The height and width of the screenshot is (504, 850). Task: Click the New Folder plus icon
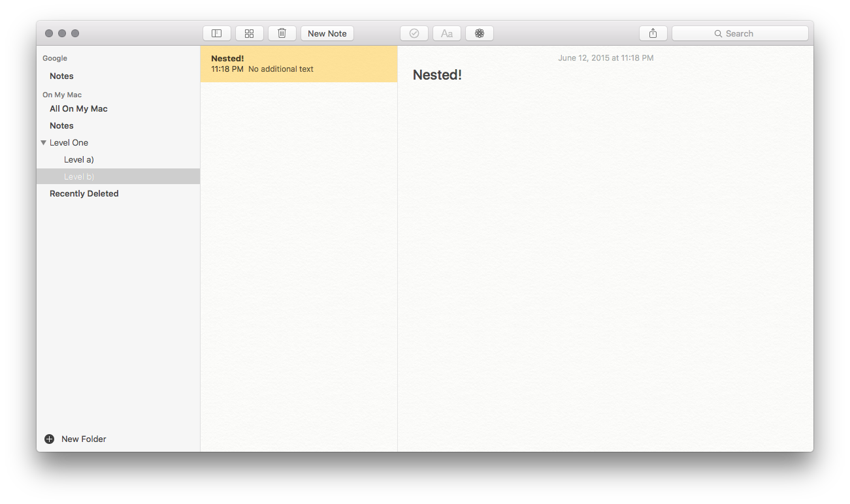[49, 439]
